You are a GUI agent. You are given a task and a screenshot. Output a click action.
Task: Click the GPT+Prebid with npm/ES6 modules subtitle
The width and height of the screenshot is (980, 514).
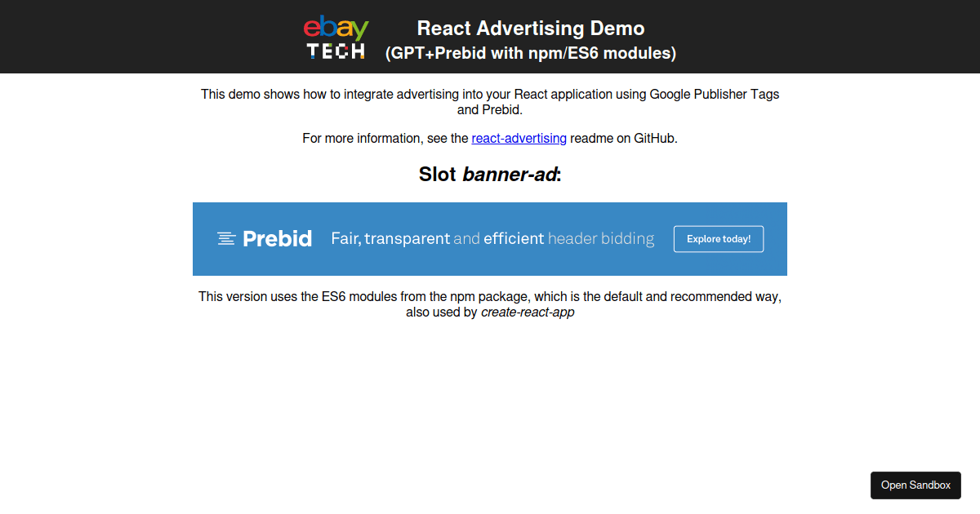[x=531, y=54]
